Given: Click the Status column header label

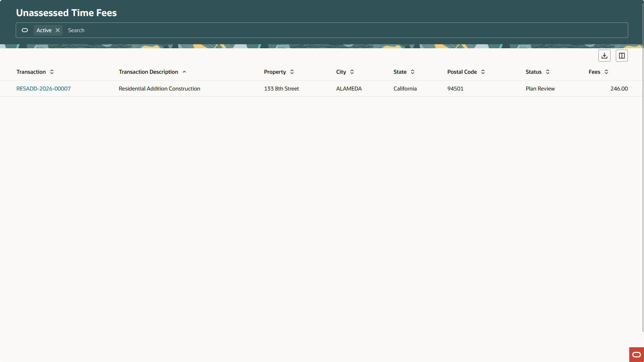Looking at the screenshot, I should click(x=533, y=72).
